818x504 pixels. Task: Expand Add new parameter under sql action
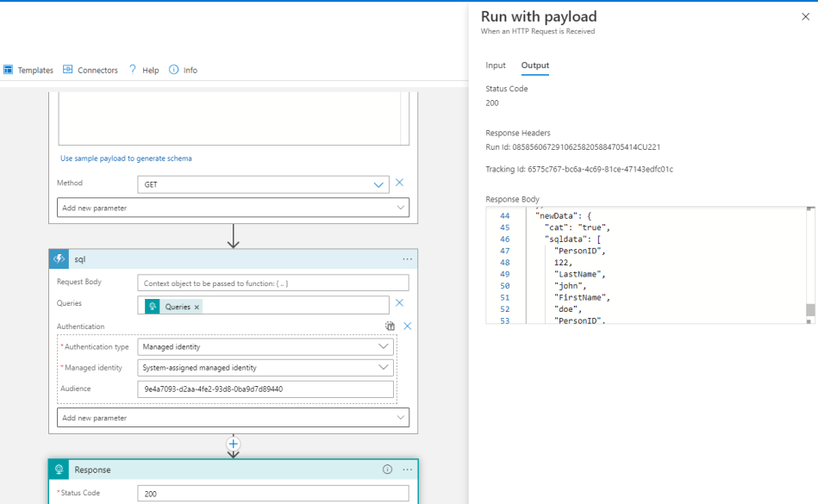tap(233, 418)
